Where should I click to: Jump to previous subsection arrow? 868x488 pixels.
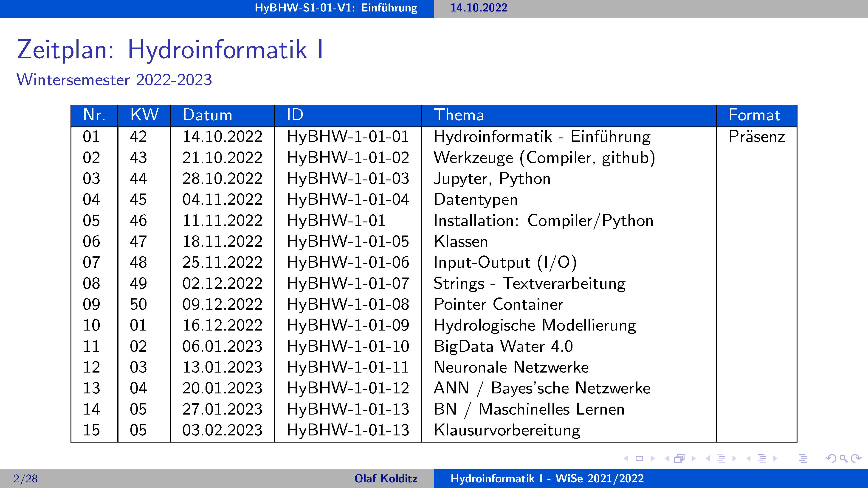click(x=708, y=458)
